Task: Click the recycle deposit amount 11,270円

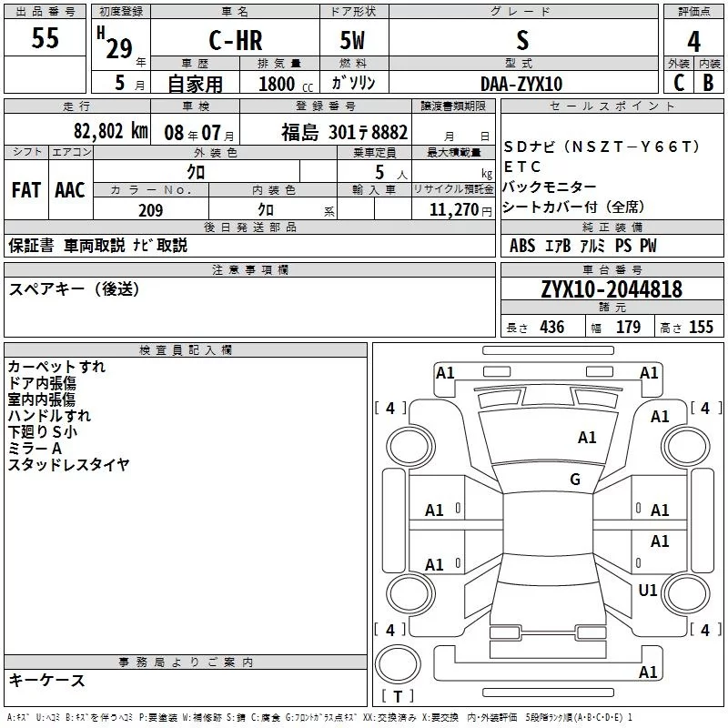Action: tap(453, 210)
